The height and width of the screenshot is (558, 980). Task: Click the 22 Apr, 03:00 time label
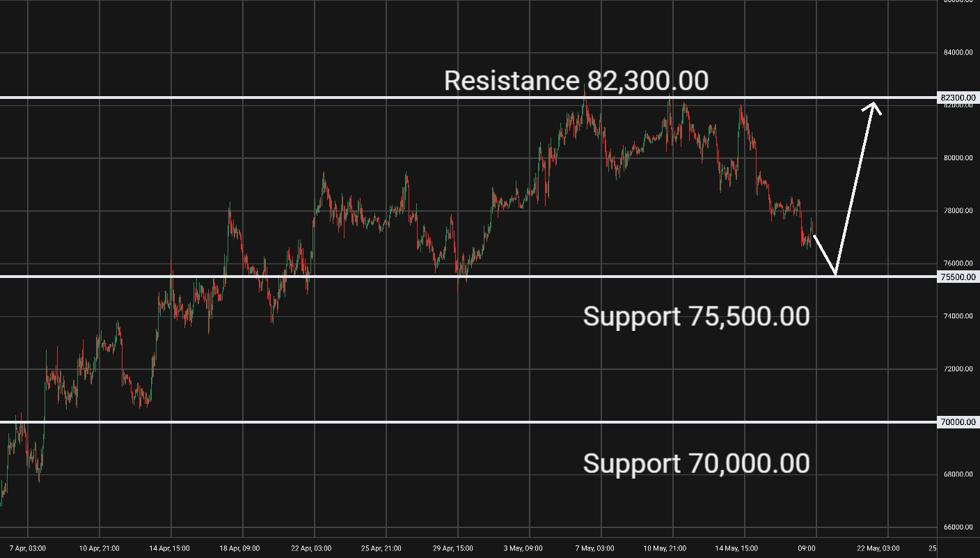(x=311, y=548)
